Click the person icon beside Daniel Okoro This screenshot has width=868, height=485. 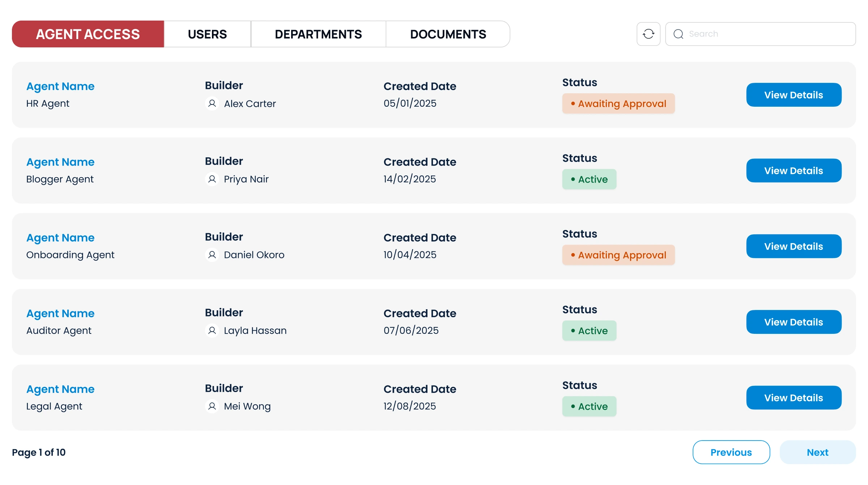click(212, 255)
